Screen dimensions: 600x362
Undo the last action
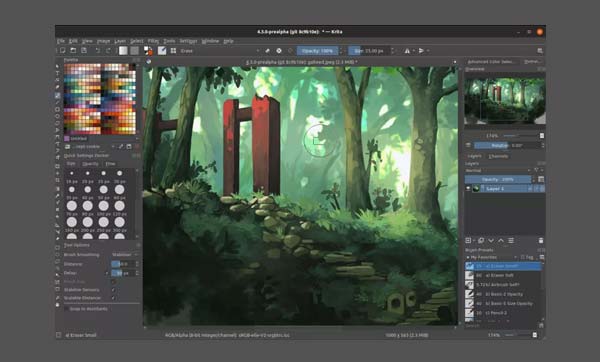click(x=98, y=51)
